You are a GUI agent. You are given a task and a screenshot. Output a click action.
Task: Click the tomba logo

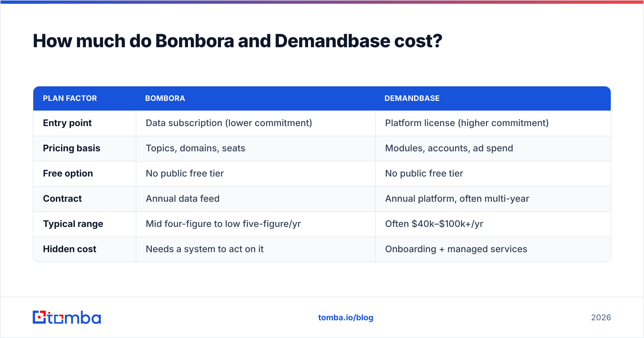click(67, 317)
